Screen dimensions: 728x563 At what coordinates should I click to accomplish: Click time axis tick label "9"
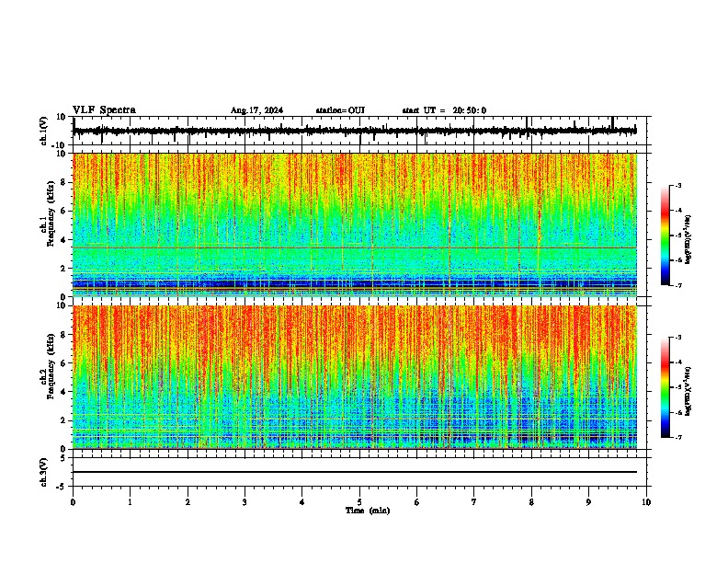click(588, 502)
